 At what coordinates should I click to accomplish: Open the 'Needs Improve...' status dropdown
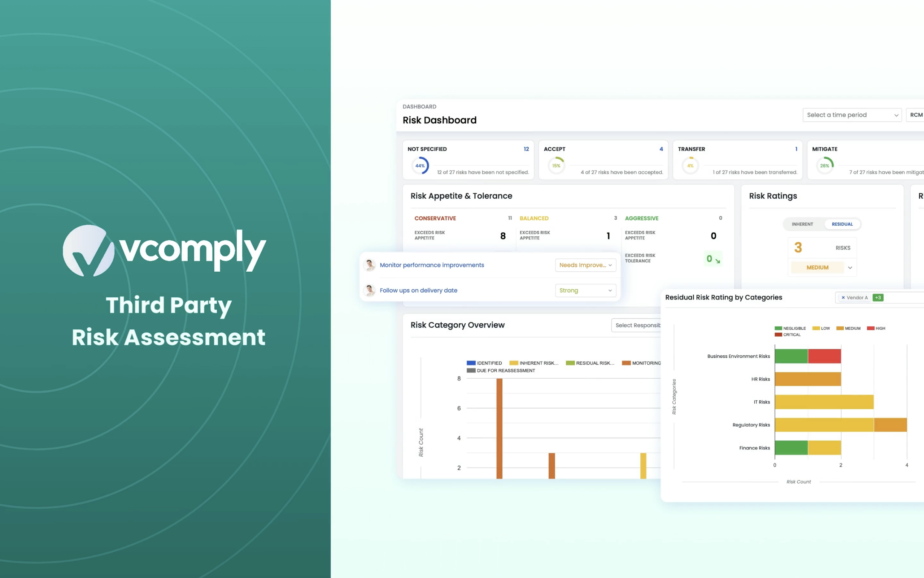click(585, 265)
